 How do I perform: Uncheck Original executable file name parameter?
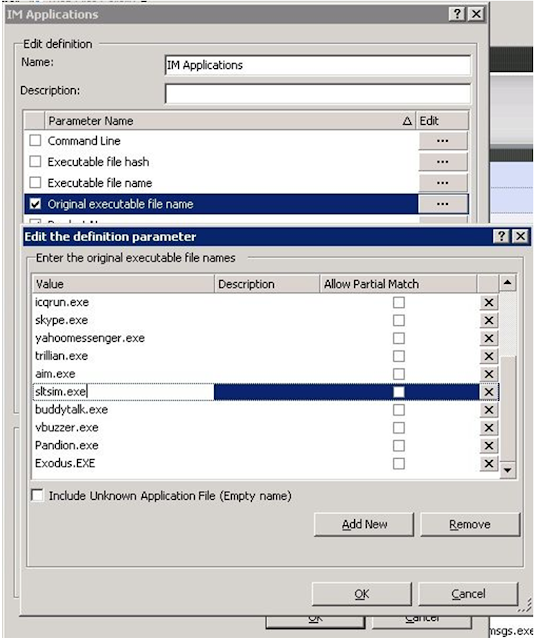click(36, 204)
